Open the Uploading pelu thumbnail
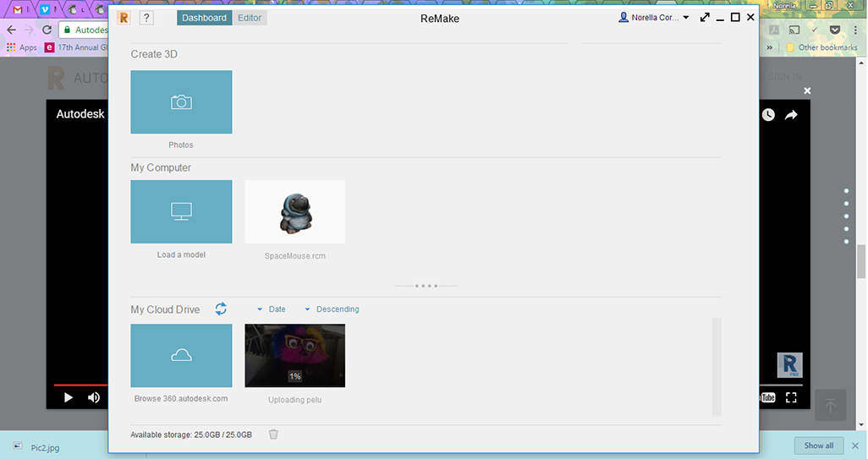 pyautogui.click(x=295, y=356)
